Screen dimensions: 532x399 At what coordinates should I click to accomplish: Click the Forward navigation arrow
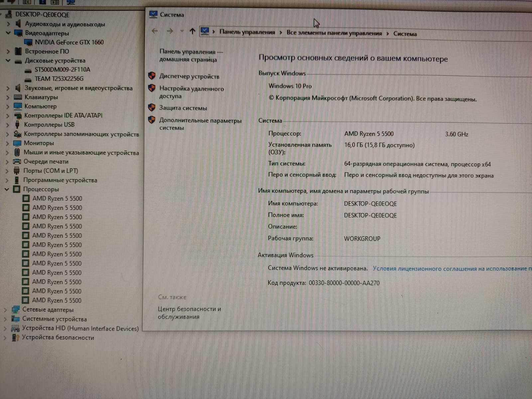click(170, 31)
